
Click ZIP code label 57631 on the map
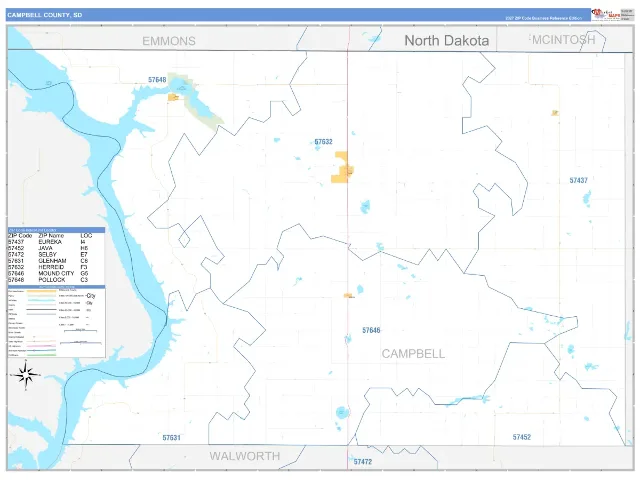click(171, 438)
